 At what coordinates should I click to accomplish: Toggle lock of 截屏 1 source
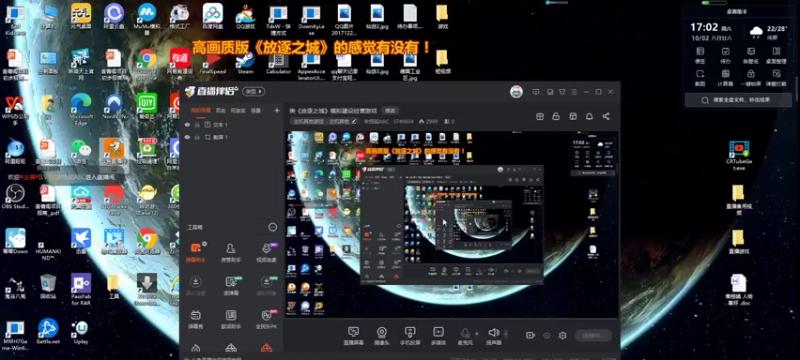coord(197,137)
